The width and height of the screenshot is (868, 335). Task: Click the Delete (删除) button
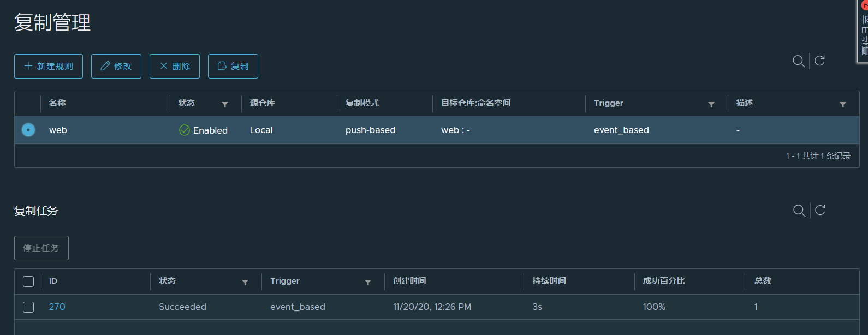(x=175, y=66)
